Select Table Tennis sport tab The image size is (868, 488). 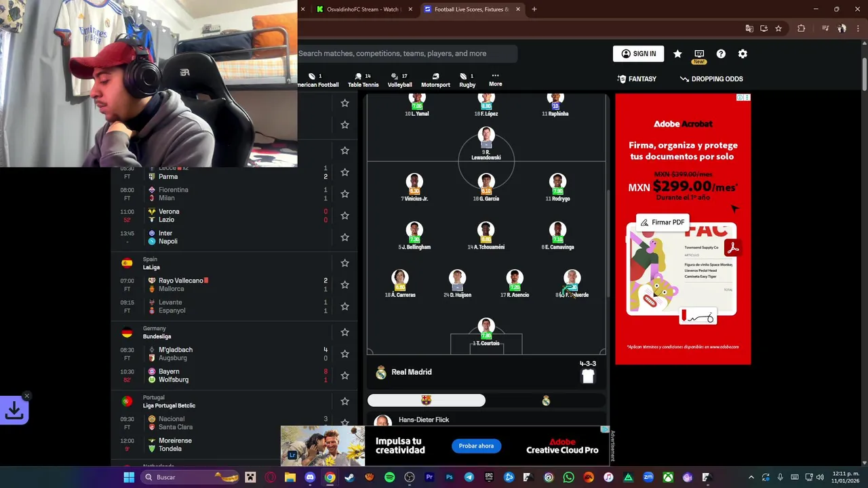[363, 80]
